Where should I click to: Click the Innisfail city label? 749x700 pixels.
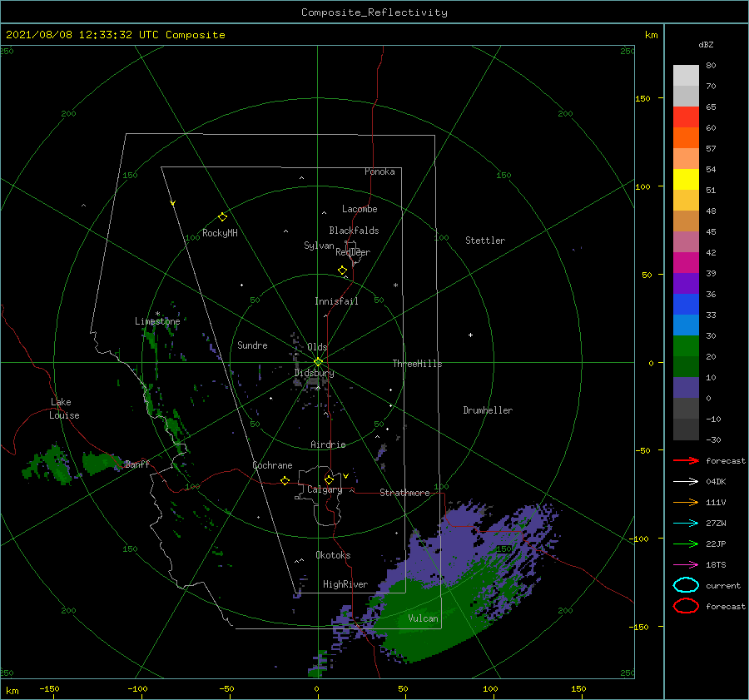pos(336,301)
